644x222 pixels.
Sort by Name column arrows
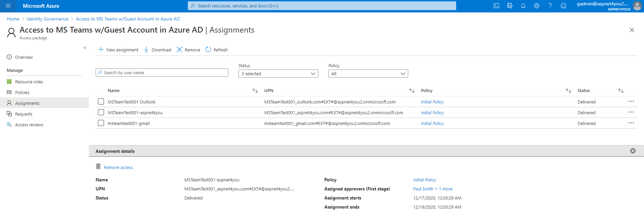coord(255,91)
